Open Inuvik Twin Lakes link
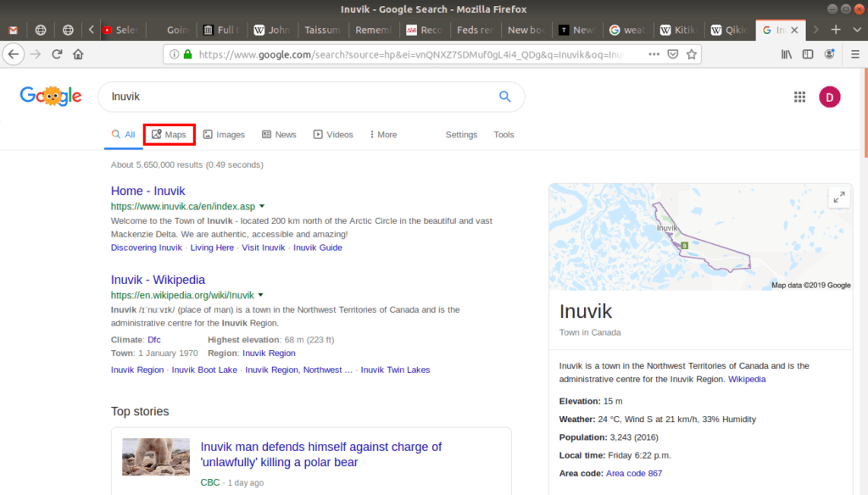 (x=395, y=370)
